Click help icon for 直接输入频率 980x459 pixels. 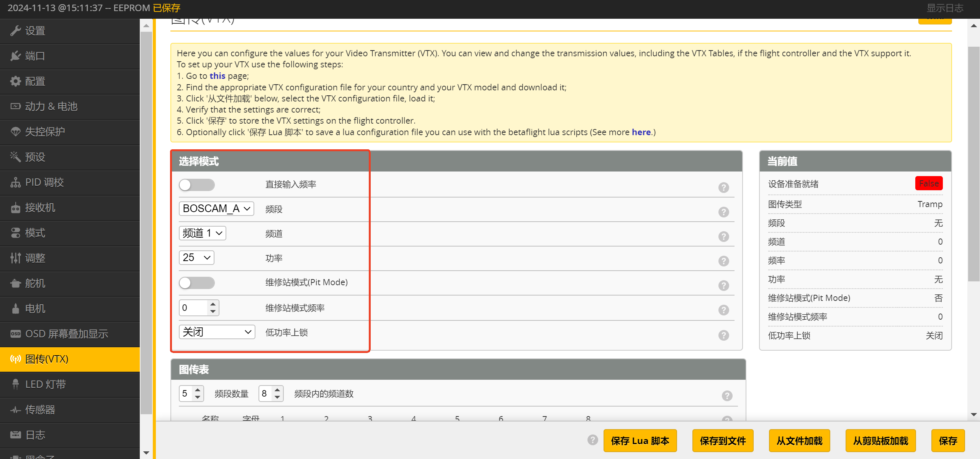coord(723,188)
